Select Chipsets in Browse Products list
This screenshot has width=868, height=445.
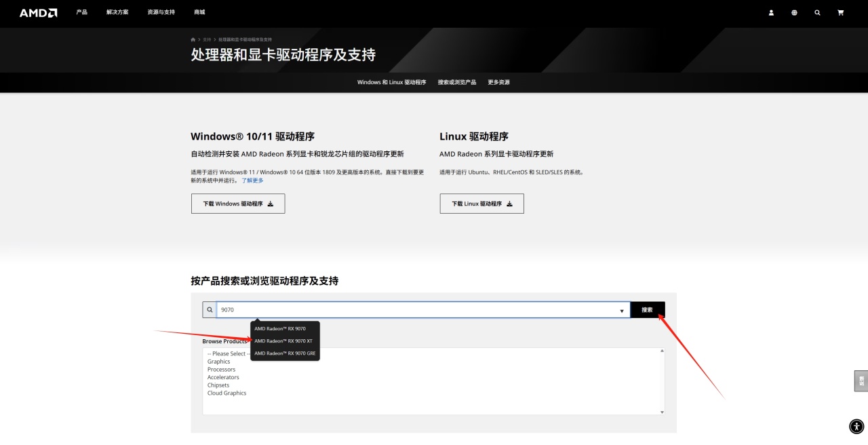click(x=218, y=385)
